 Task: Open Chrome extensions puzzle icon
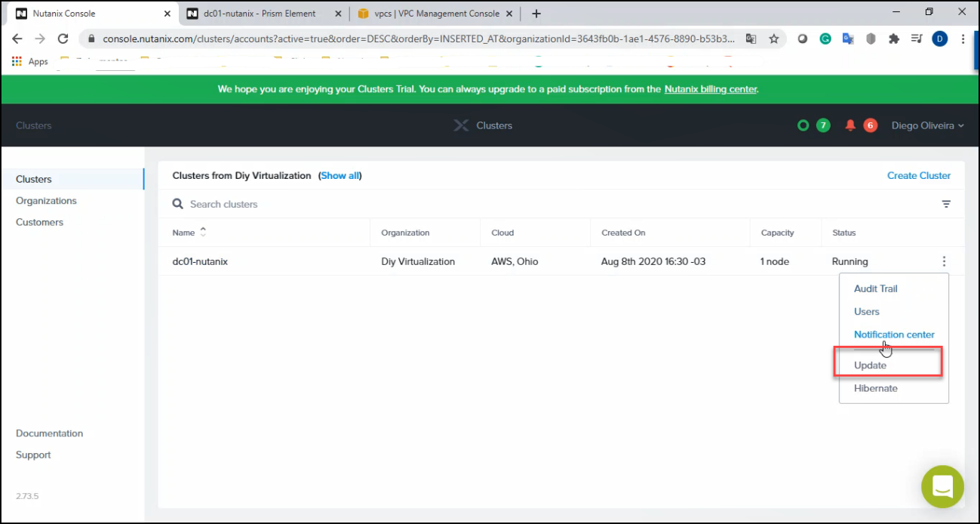tap(894, 39)
